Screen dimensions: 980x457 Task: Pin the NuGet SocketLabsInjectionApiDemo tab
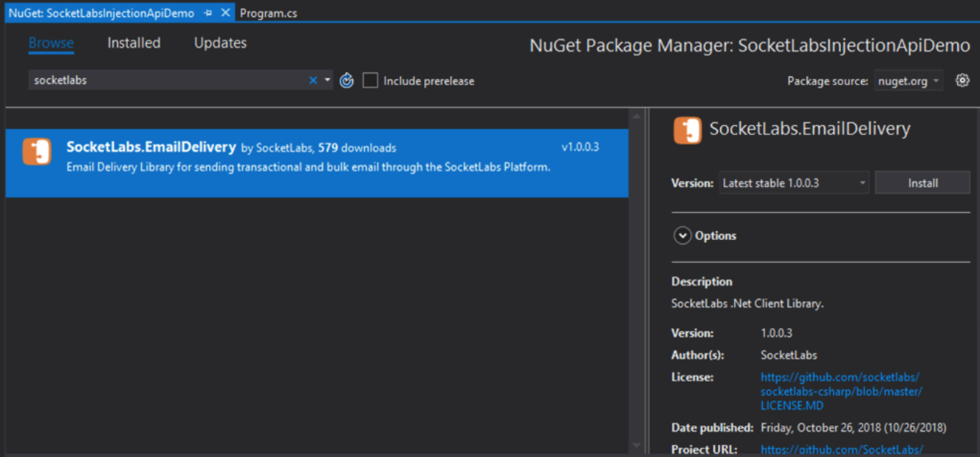click(x=208, y=13)
